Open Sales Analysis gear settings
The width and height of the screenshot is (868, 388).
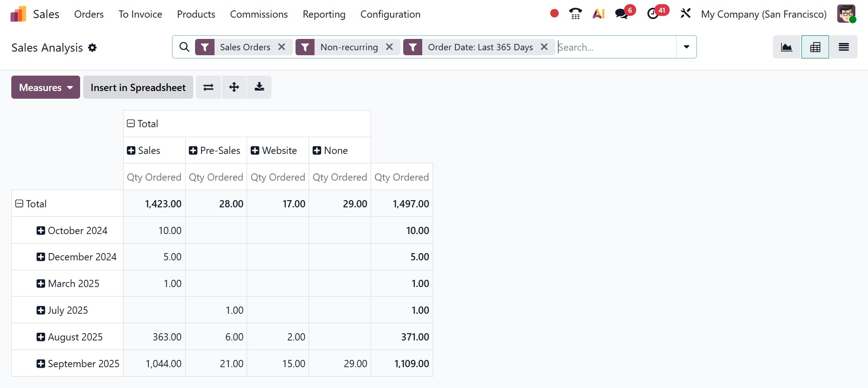pos(92,48)
